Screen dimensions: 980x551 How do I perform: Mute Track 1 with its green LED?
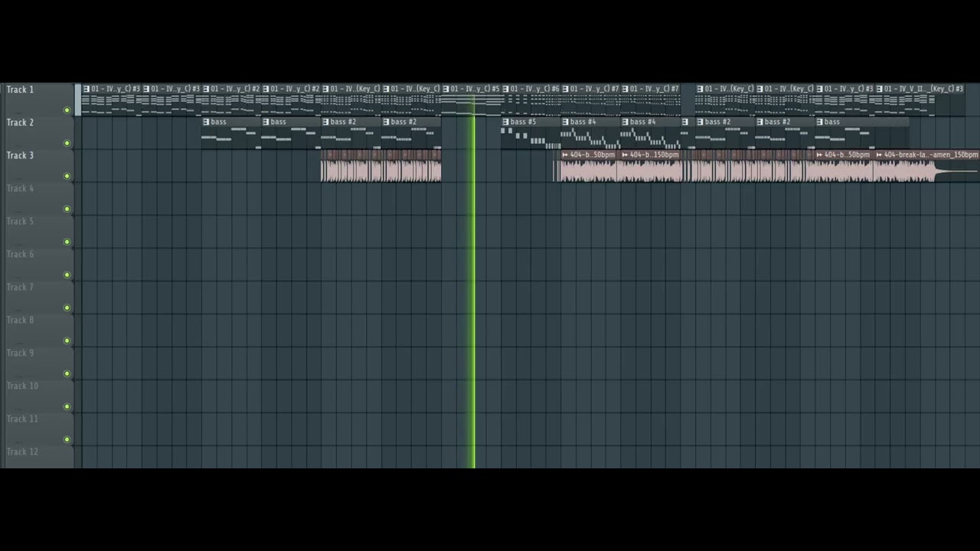click(67, 110)
